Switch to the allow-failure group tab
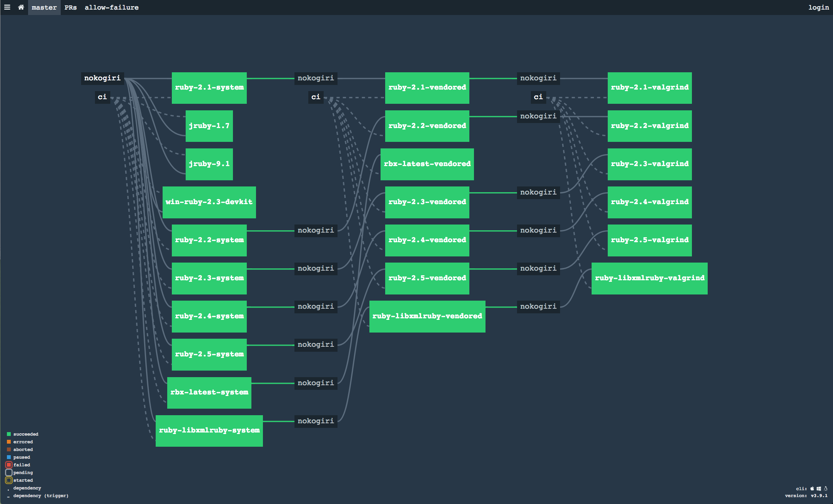Screen dimensions: 833x504 click(111, 7)
